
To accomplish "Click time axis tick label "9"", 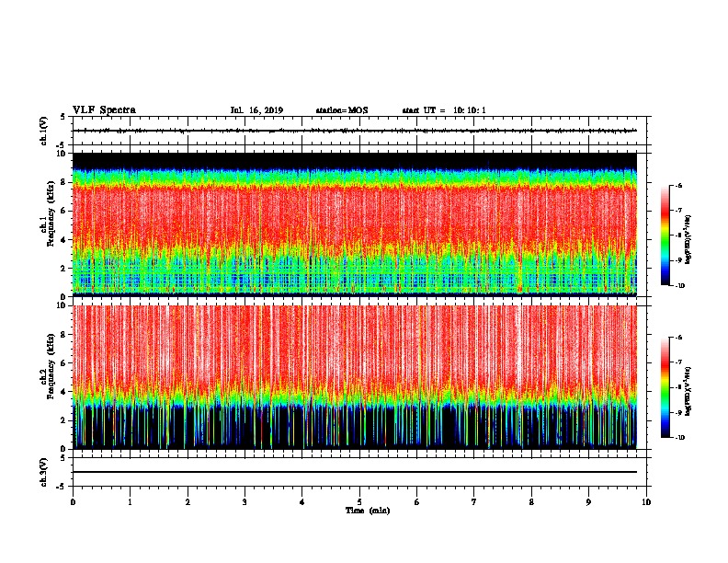I will [x=588, y=502].
